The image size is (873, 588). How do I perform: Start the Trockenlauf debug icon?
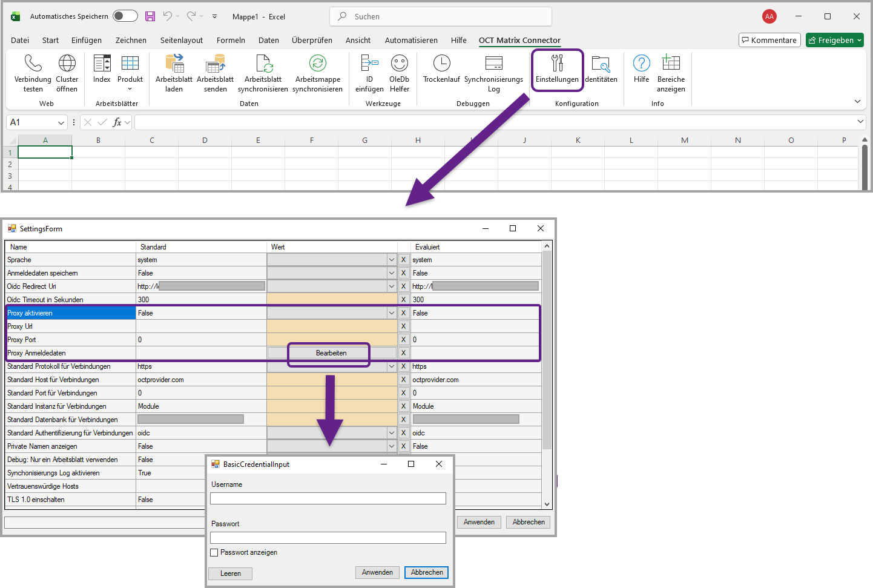[x=441, y=64]
